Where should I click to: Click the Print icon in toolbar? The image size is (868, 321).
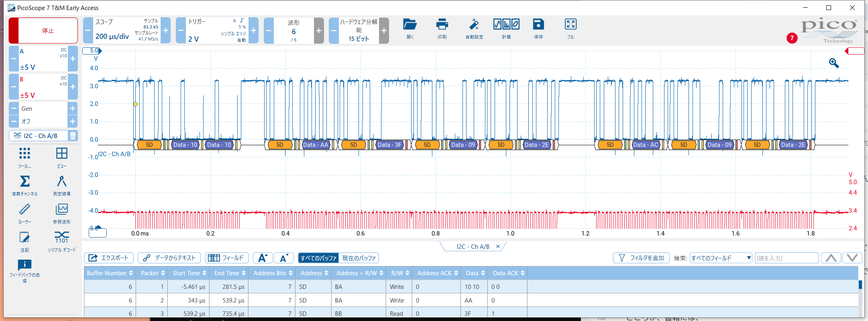(x=442, y=25)
